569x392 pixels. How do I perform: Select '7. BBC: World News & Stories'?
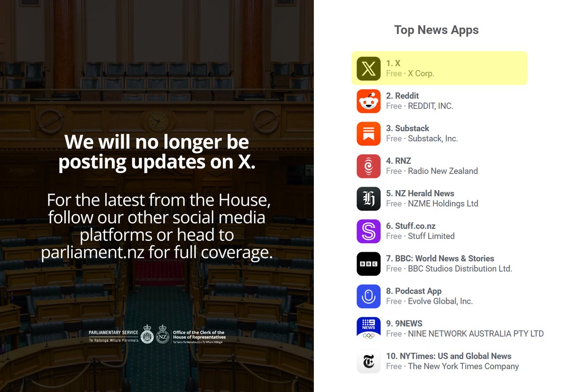tap(440, 258)
